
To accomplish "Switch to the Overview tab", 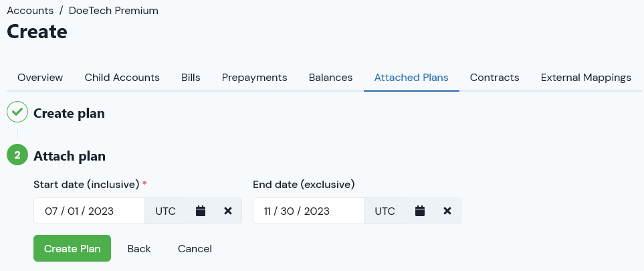I will tap(40, 78).
